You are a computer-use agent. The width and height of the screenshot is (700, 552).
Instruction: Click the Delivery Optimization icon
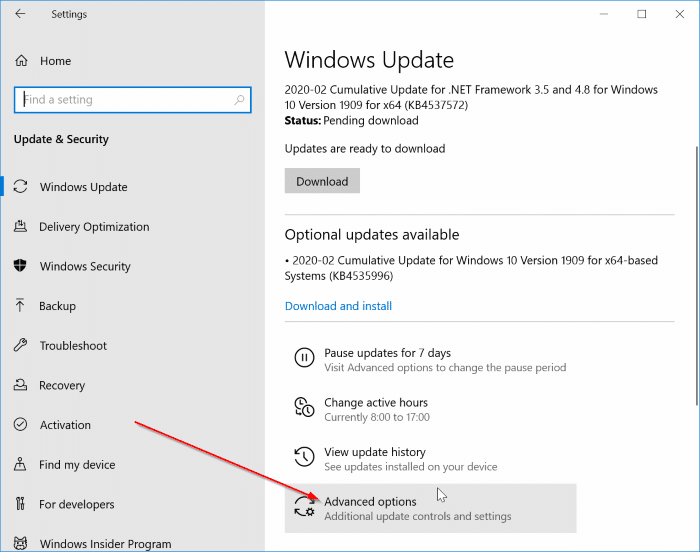21,226
